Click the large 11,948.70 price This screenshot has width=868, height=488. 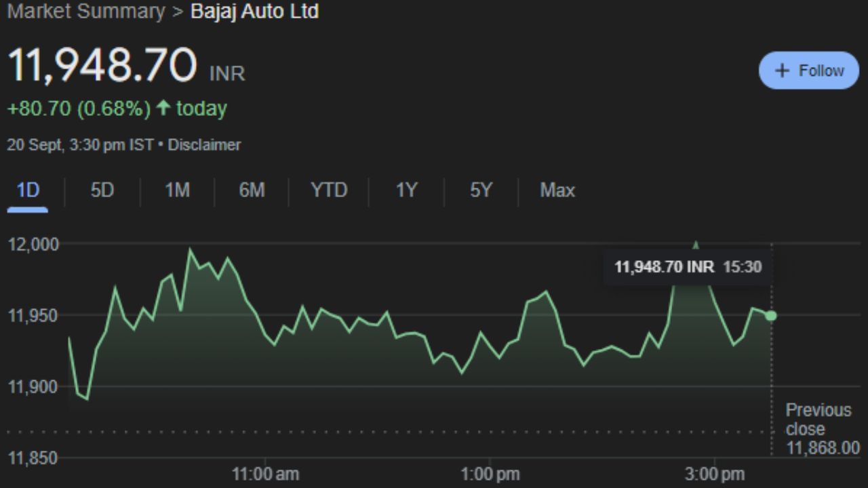coord(102,66)
